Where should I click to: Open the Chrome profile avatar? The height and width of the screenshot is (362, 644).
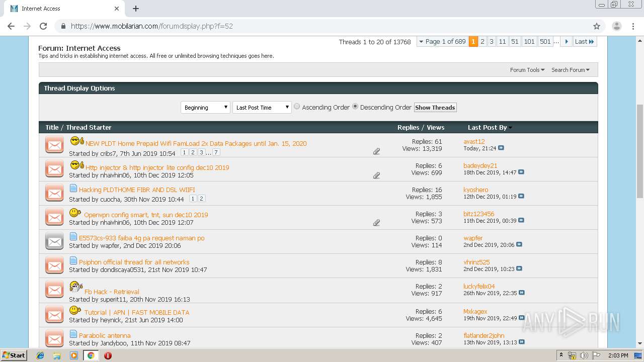click(616, 26)
